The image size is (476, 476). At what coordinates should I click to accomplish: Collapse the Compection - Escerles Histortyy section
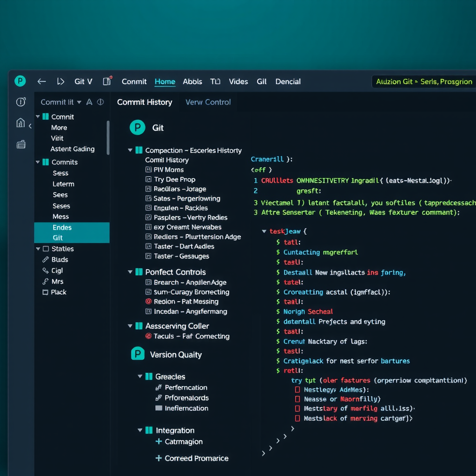(x=130, y=150)
